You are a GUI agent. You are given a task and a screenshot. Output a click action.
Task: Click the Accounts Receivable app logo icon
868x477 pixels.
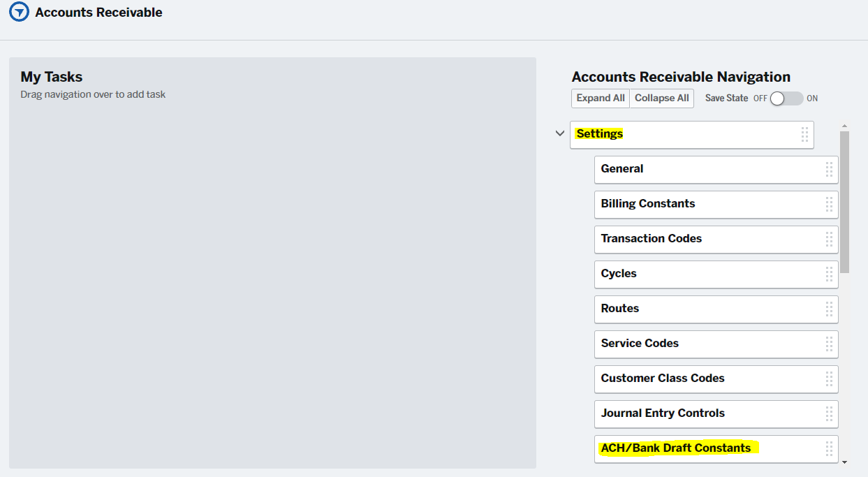coord(17,12)
